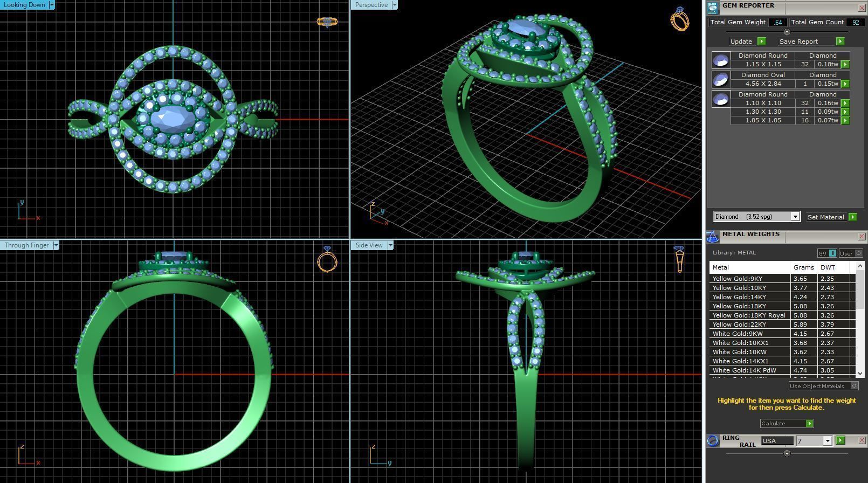Click the Side View ring icon
This screenshot has height=483, width=868.
(x=679, y=259)
